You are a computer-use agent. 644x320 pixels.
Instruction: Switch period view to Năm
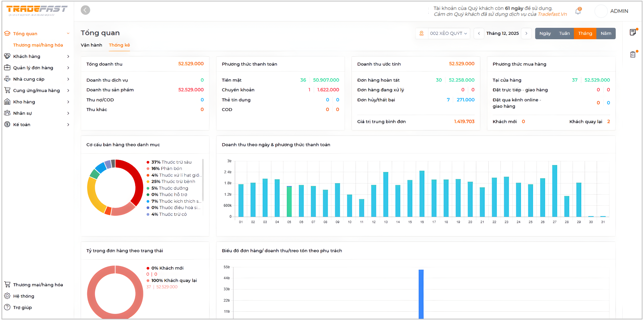point(605,34)
